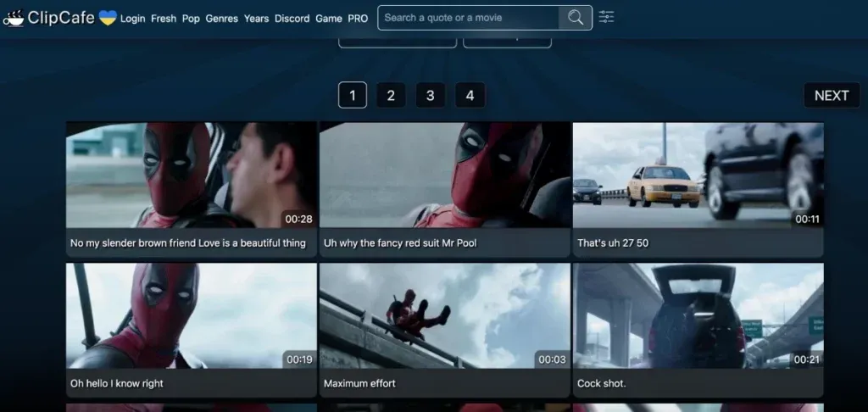Go to the PRO page
The image size is (868, 412).
[x=359, y=19]
